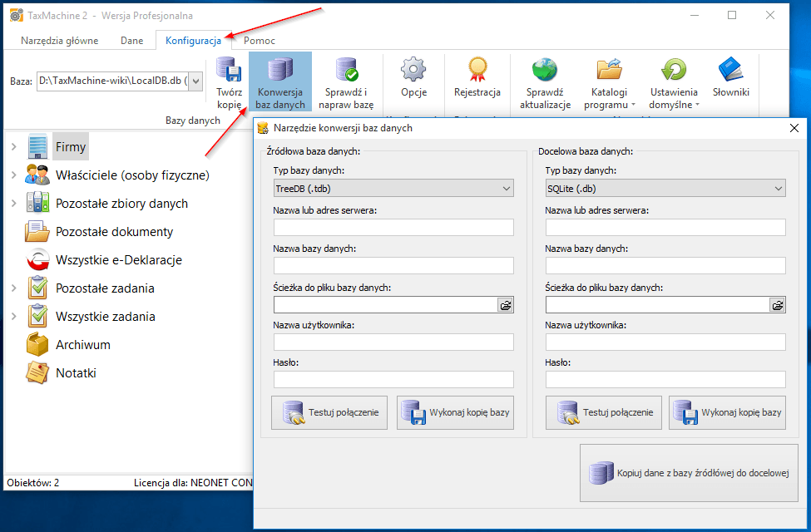Click the source Hasło input field

(393, 379)
